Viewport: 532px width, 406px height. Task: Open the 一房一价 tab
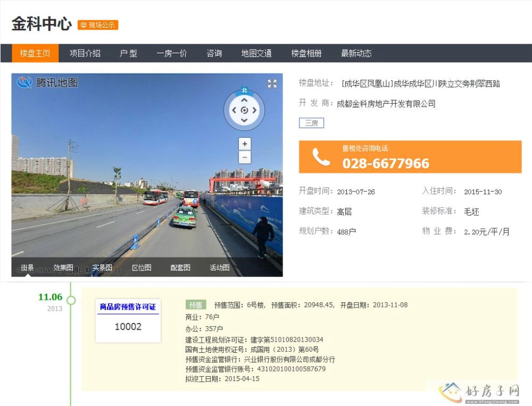pos(172,53)
